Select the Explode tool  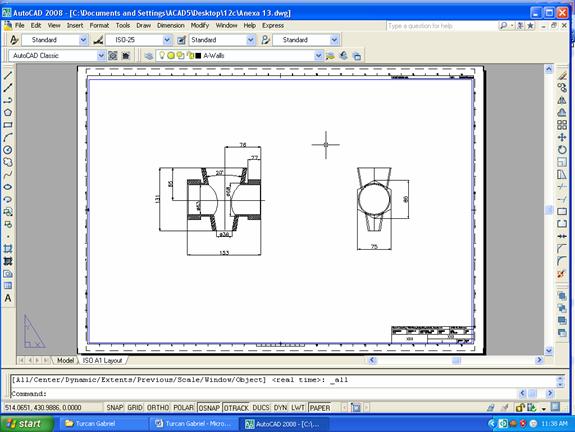[562, 274]
